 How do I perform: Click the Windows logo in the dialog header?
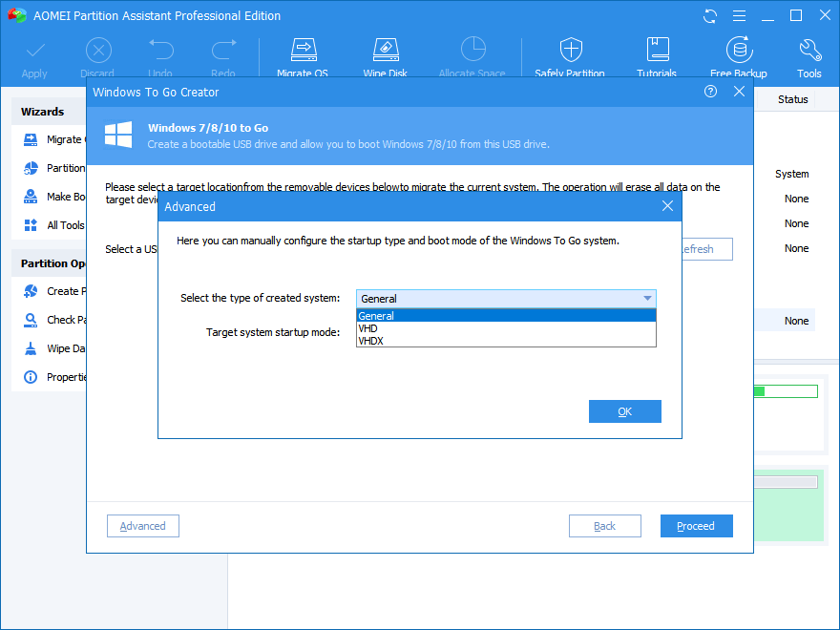coord(118,135)
